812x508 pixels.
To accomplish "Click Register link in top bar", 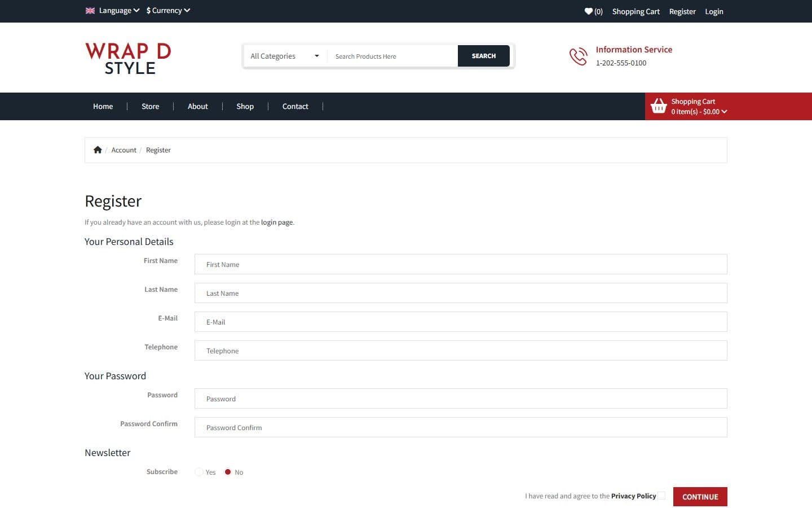I will click(x=682, y=11).
